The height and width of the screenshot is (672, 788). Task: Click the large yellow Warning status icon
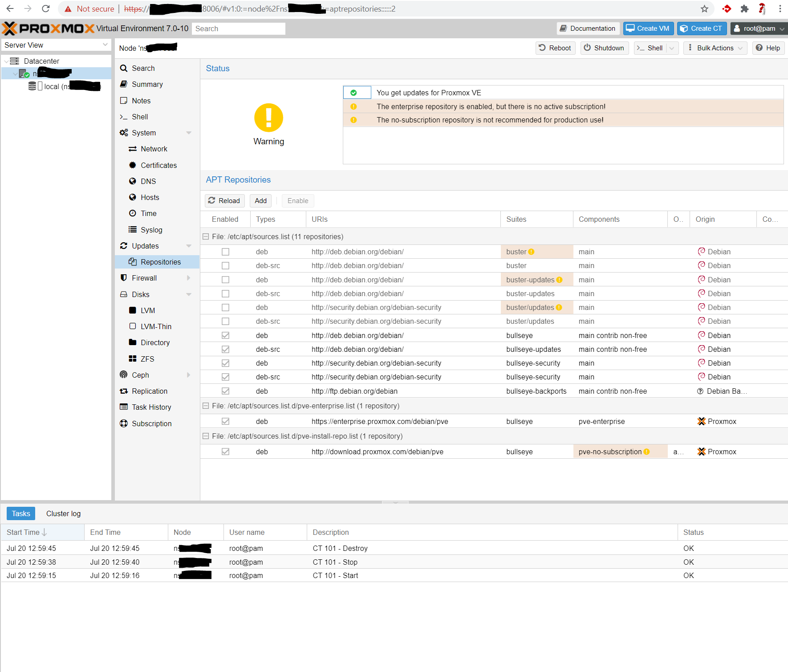[x=268, y=118]
